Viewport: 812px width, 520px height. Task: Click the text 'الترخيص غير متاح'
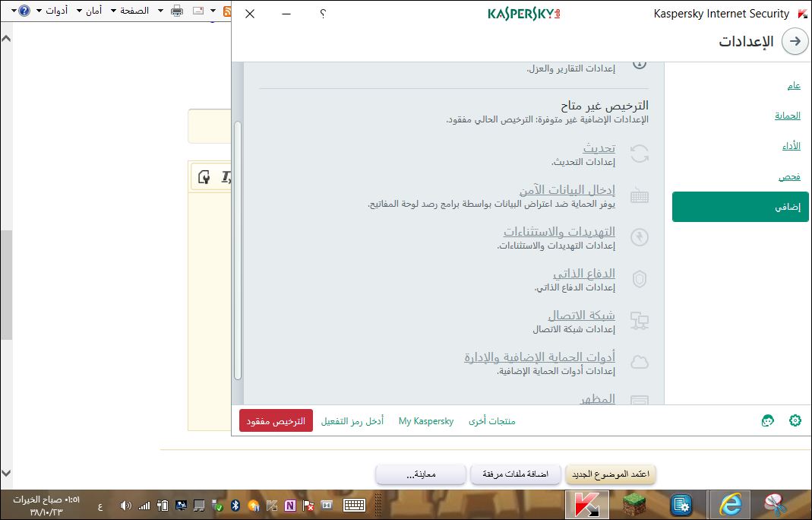tap(605, 106)
